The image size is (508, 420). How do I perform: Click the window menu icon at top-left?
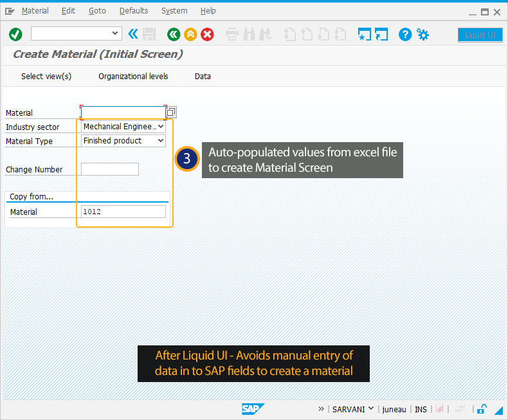(x=10, y=12)
